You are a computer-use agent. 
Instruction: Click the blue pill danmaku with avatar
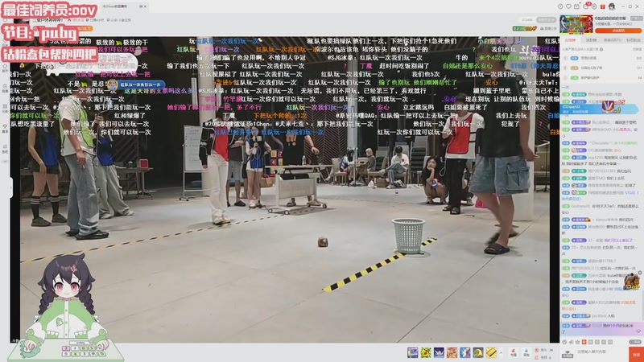pyautogui.click(x=135, y=84)
